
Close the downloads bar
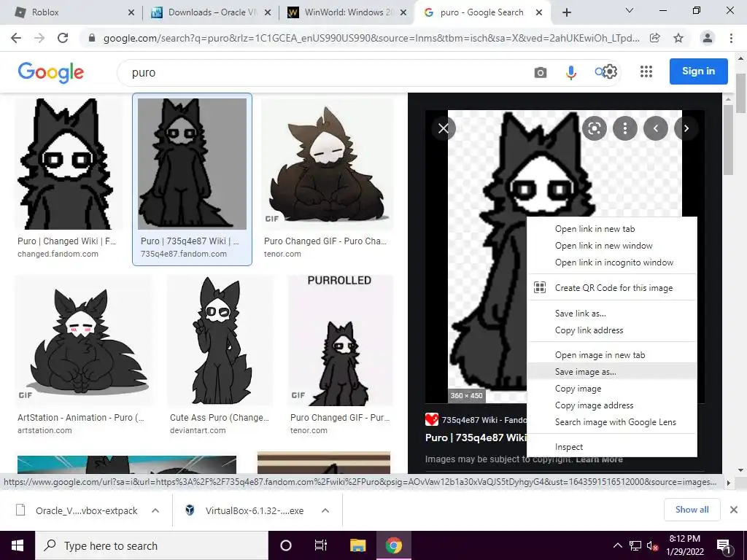click(734, 510)
